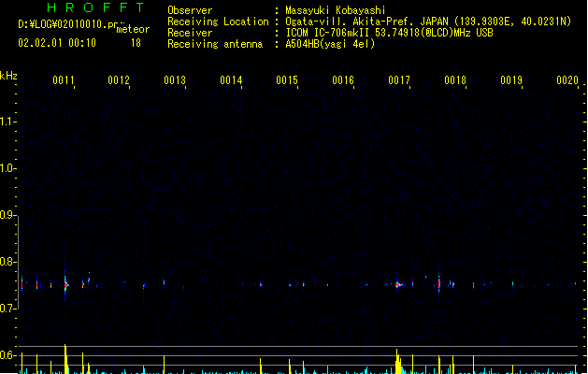The image size is (588, 374).
Task: Click the 'meteor' label above the count
Action: click(133, 29)
